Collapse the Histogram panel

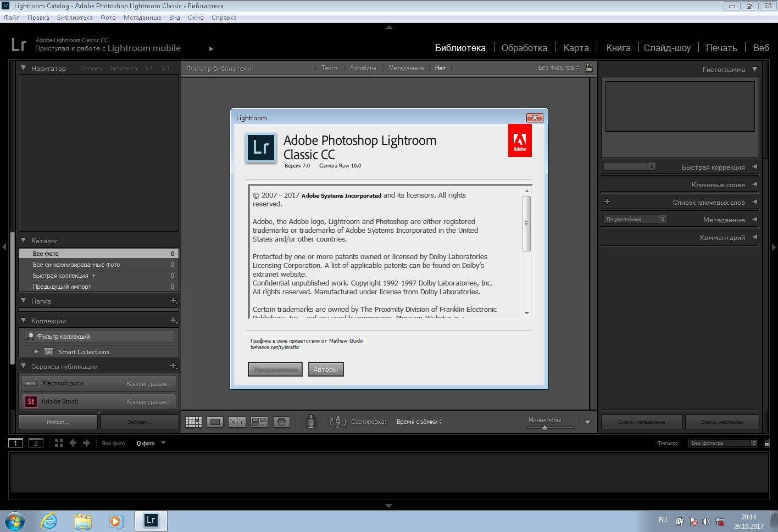pos(754,69)
